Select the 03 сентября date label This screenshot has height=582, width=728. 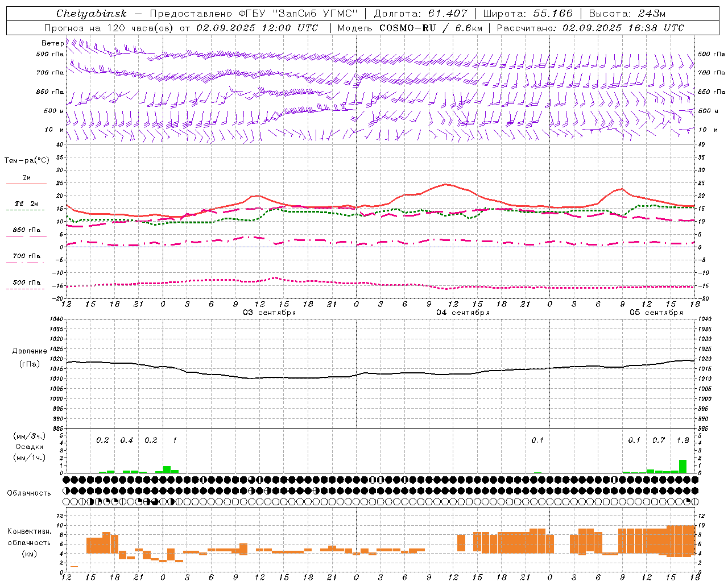(270, 313)
